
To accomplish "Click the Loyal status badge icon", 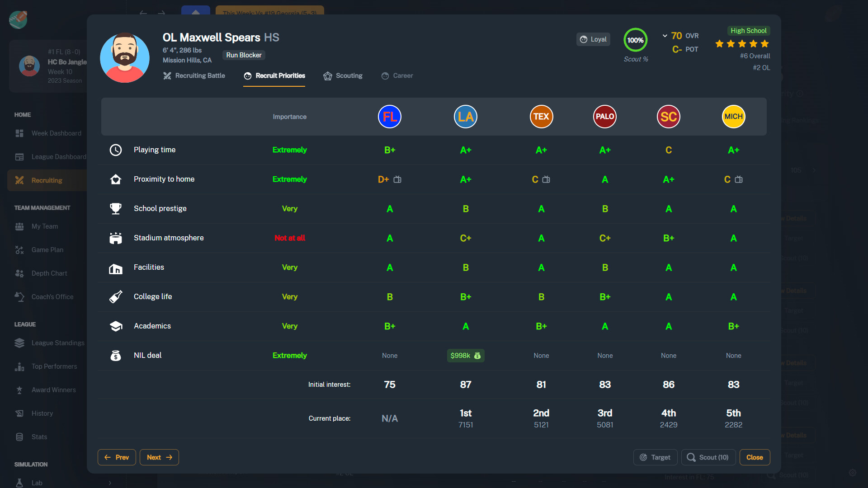I will coord(584,39).
